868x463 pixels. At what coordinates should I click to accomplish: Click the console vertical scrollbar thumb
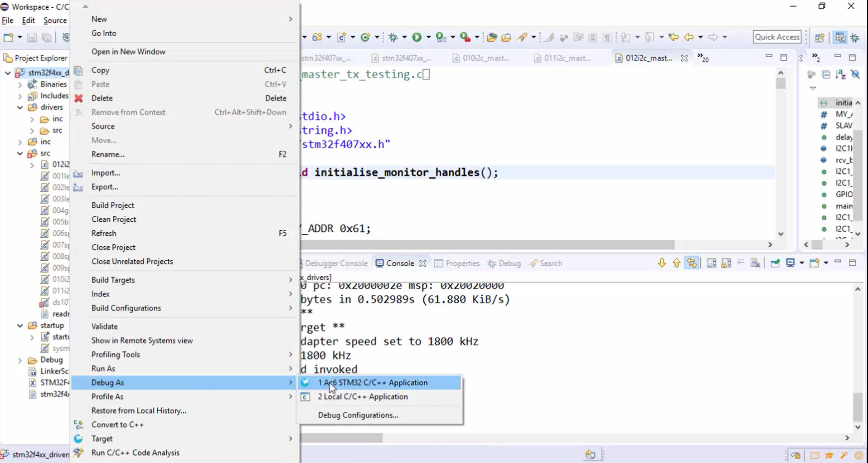[858, 407]
